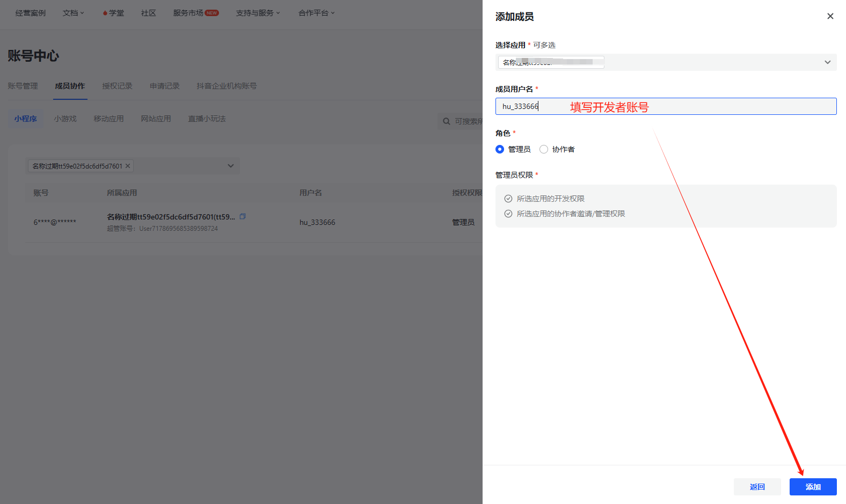Image resolution: width=846 pixels, height=504 pixels.
Task: Switch to the 小游戏 tab
Action: [65, 119]
